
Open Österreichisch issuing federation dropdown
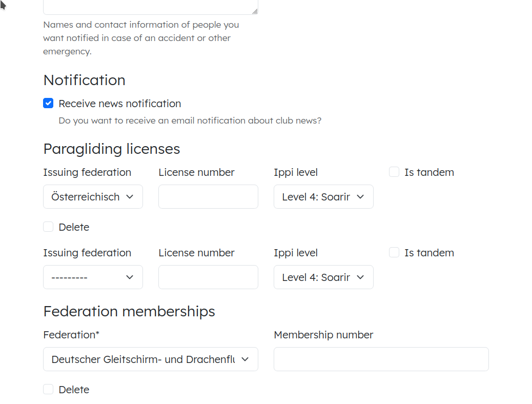pyautogui.click(x=93, y=196)
